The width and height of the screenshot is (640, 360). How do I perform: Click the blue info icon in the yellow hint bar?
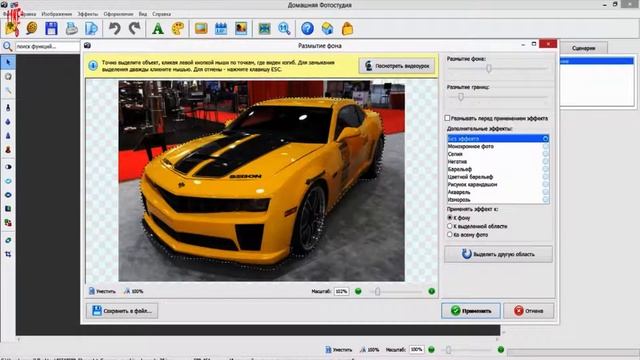93,66
